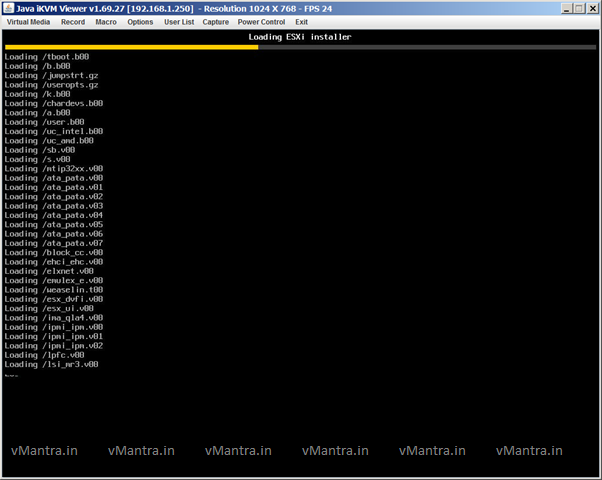
Task: Click the line 'Loading /ata_pata.v01'
Action: point(54,187)
